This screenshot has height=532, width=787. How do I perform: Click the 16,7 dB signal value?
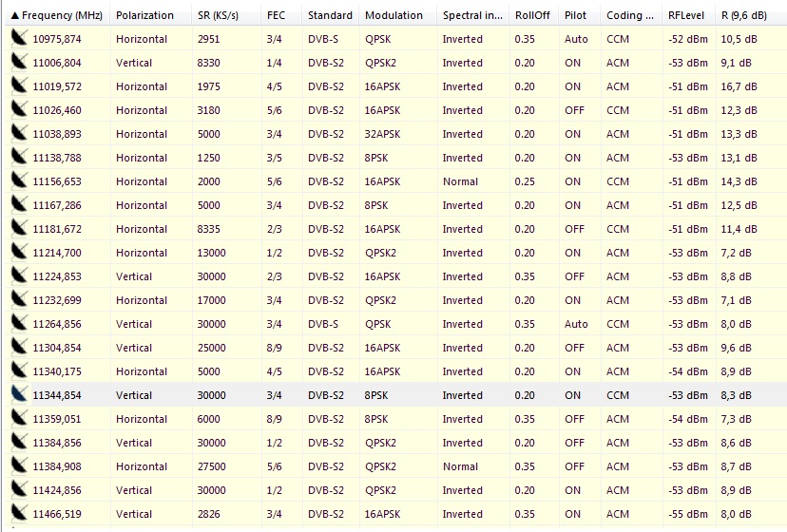737,86
